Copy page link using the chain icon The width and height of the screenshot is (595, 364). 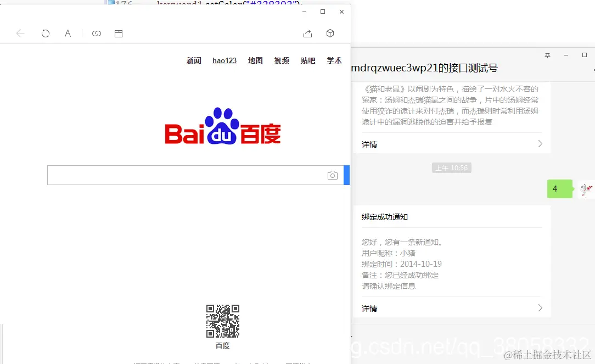click(97, 33)
